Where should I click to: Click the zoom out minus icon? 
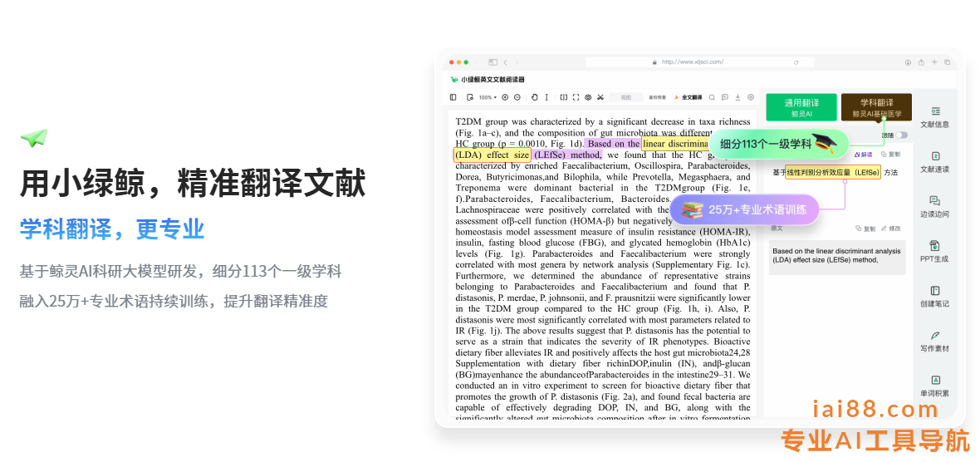pyautogui.click(x=517, y=97)
